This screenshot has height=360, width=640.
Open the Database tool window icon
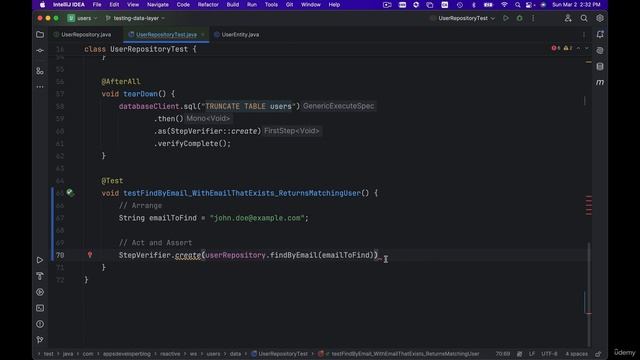(600, 67)
